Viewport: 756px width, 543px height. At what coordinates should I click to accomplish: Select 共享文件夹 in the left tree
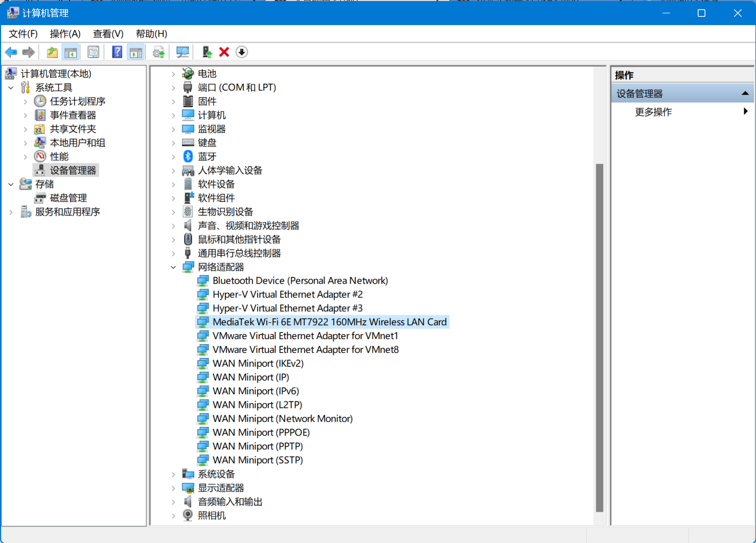coord(73,129)
